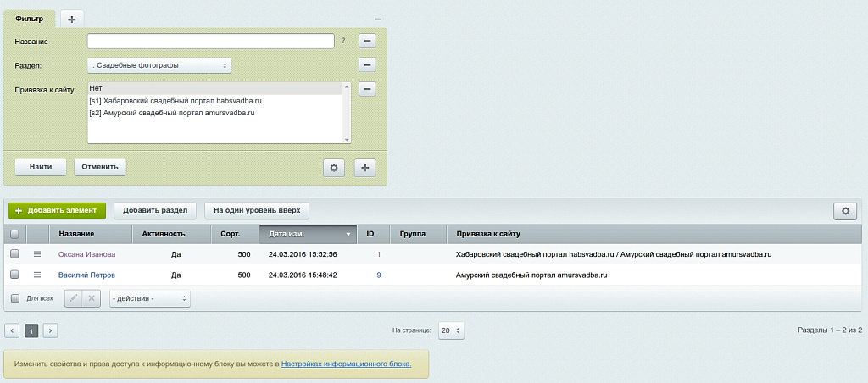Add a new filter tab with plus

(72, 19)
